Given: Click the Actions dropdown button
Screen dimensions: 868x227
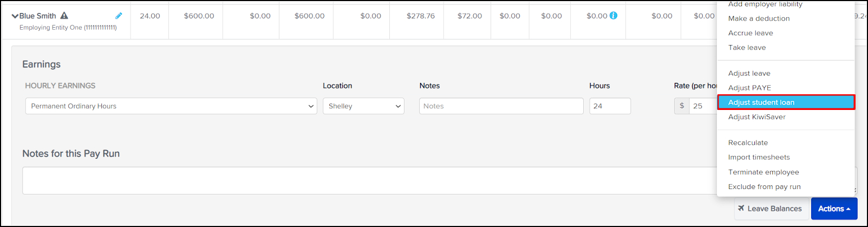Looking at the screenshot, I should (x=834, y=209).
